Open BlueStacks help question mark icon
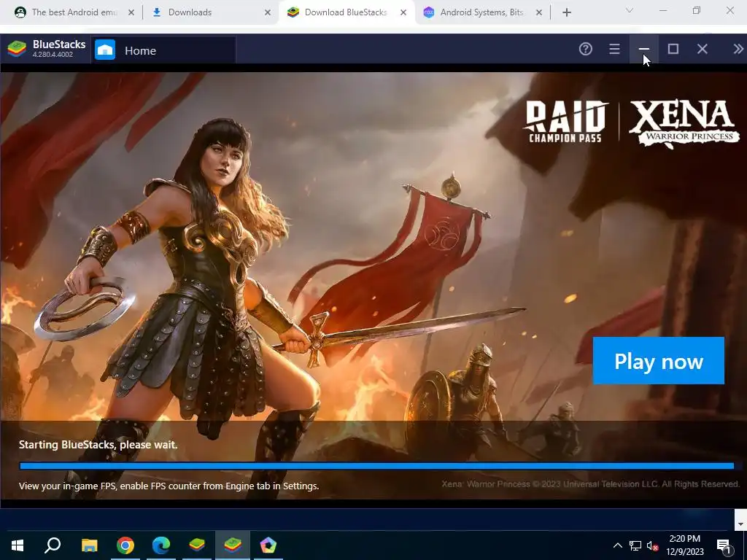Viewport: 747px width, 560px height. click(x=586, y=49)
